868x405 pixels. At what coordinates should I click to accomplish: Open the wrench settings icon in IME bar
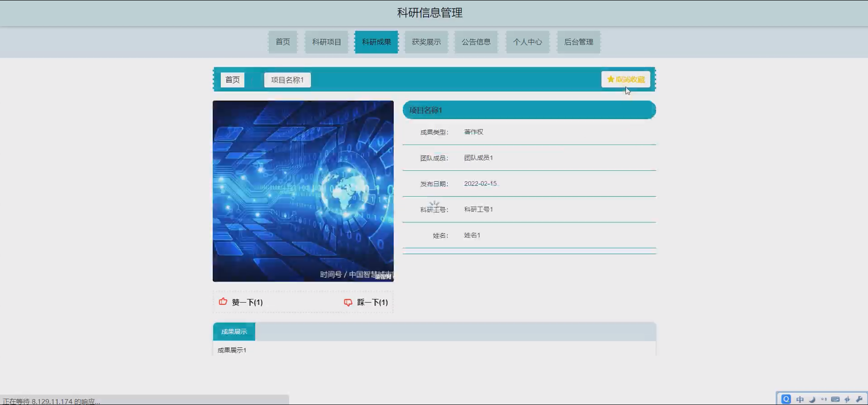pos(859,399)
